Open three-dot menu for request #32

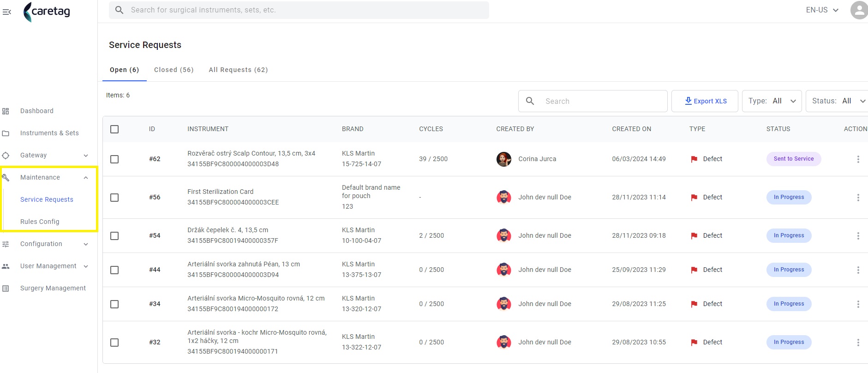click(x=858, y=343)
